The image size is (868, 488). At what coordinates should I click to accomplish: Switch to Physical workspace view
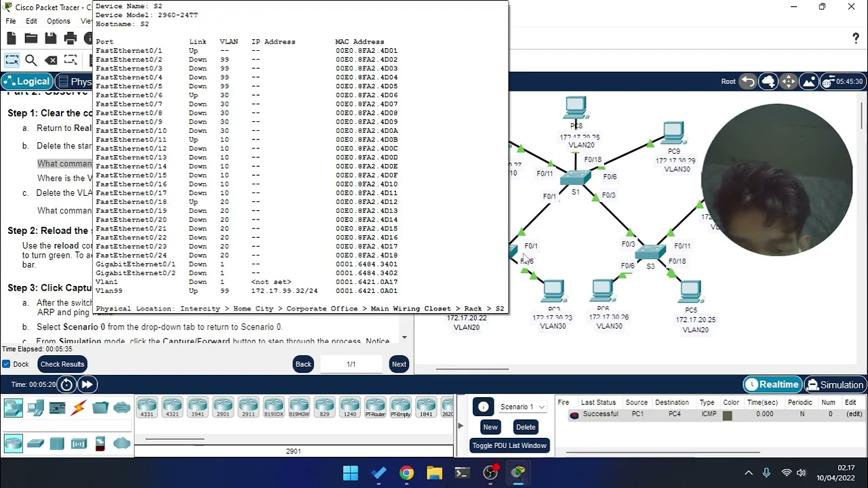(x=75, y=81)
